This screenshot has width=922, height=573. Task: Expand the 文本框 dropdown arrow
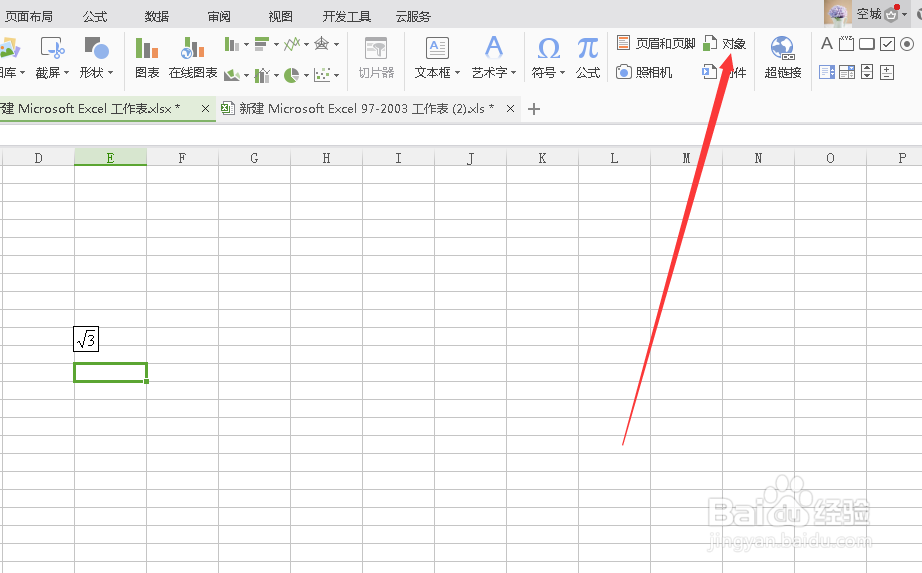coord(457,73)
